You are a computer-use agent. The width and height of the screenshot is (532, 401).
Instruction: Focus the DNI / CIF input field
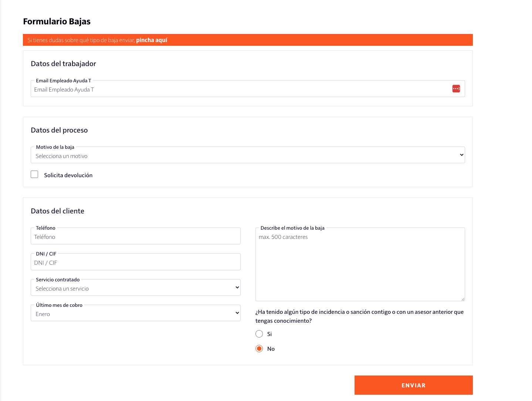[135, 263]
